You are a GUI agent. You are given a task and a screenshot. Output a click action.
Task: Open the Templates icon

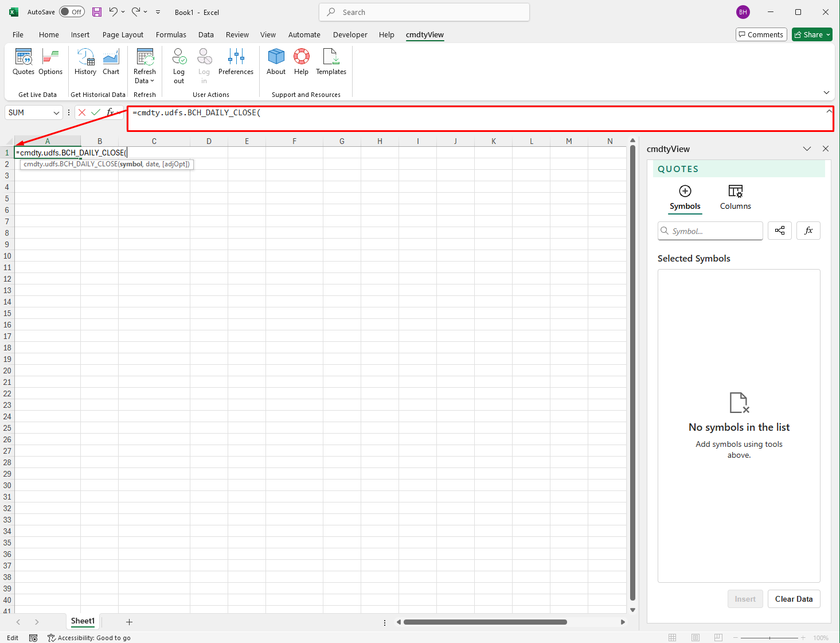coord(331,62)
